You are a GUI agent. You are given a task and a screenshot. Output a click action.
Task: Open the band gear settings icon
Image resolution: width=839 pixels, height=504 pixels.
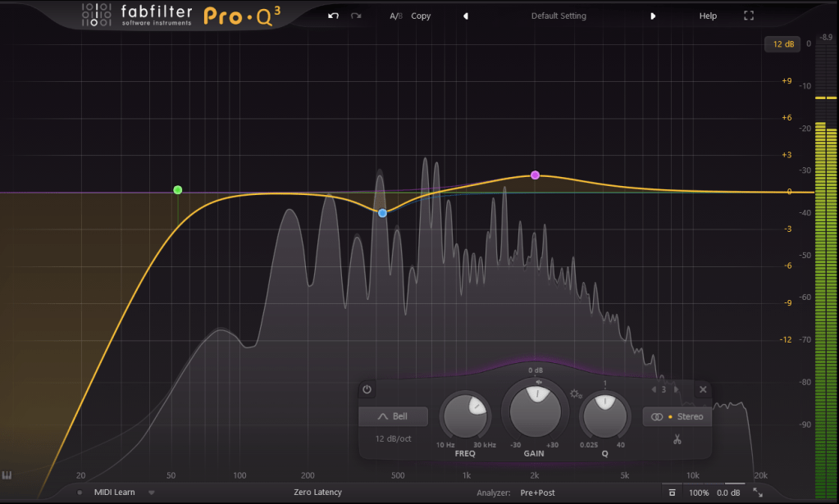tap(576, 394)
